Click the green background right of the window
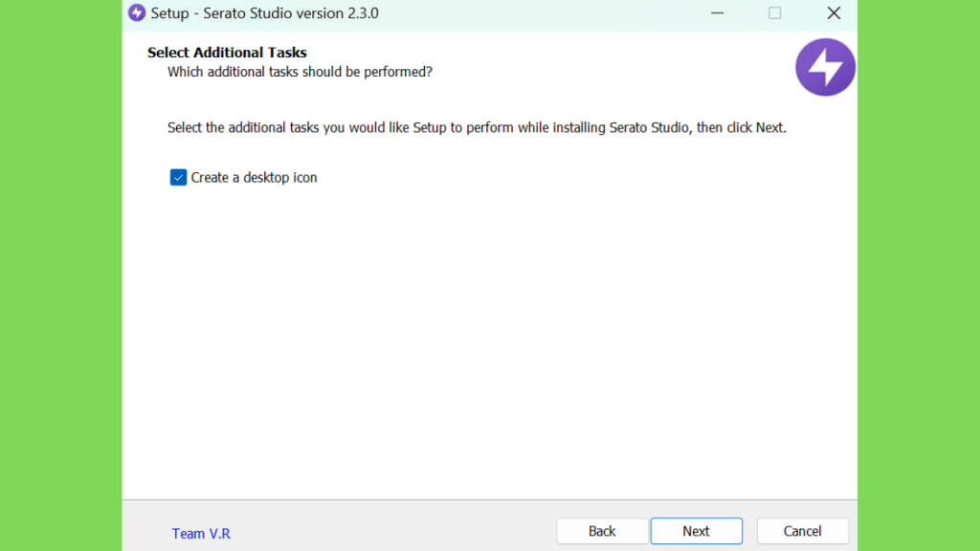 [x=919, y=275]
